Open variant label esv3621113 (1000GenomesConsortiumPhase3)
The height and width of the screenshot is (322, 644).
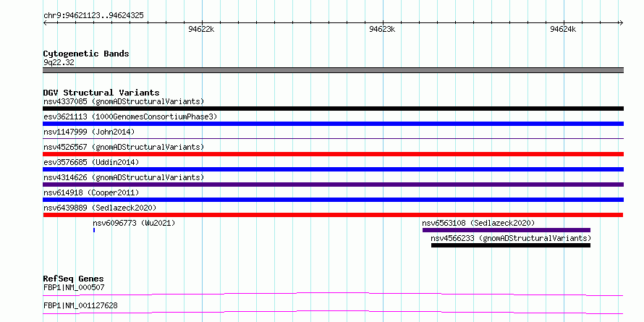coord(130,116)
